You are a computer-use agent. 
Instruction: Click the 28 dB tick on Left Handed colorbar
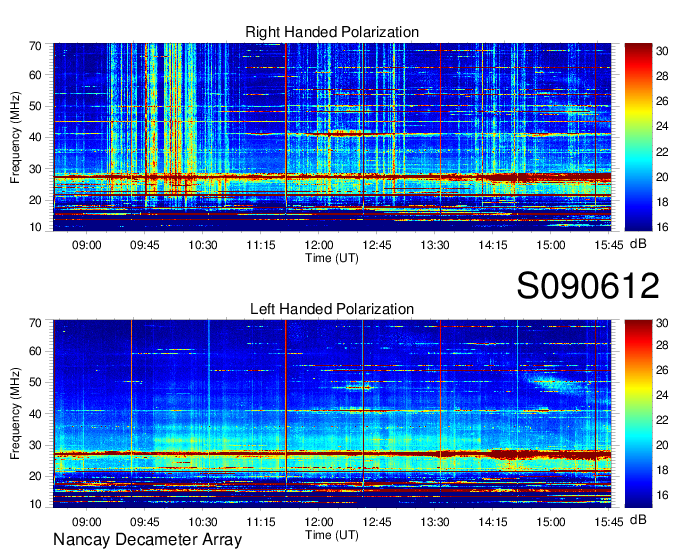pos(662,345)
